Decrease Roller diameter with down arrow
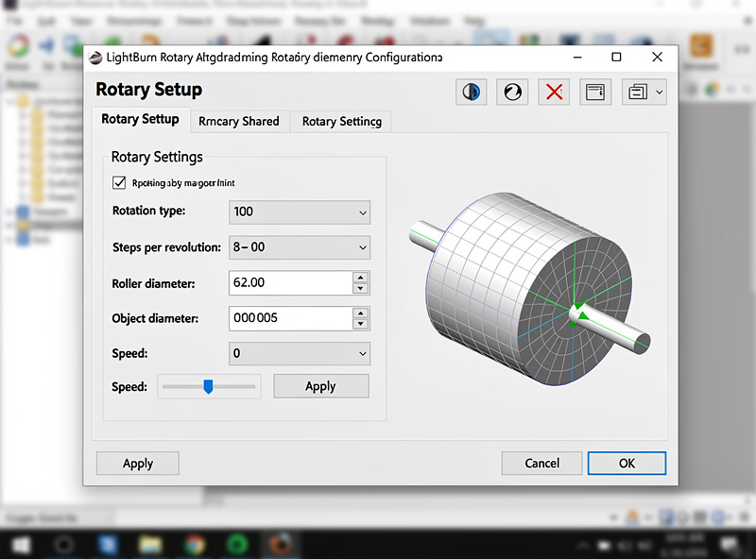Image resolution: width=756 pixels, height=559 pixels. (361, 288)
